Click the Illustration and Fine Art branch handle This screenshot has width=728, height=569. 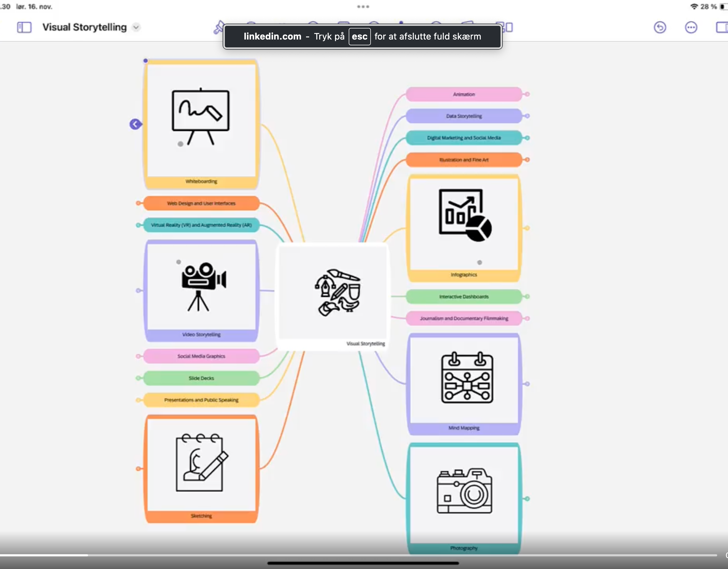[527, 160]
